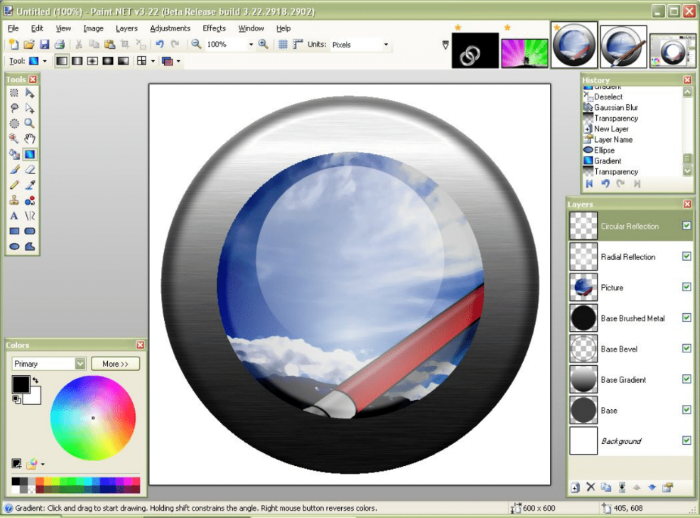Screen dimensions: 700x518
Task: Select the Clone Stamp tool
Action: (14, 201)
